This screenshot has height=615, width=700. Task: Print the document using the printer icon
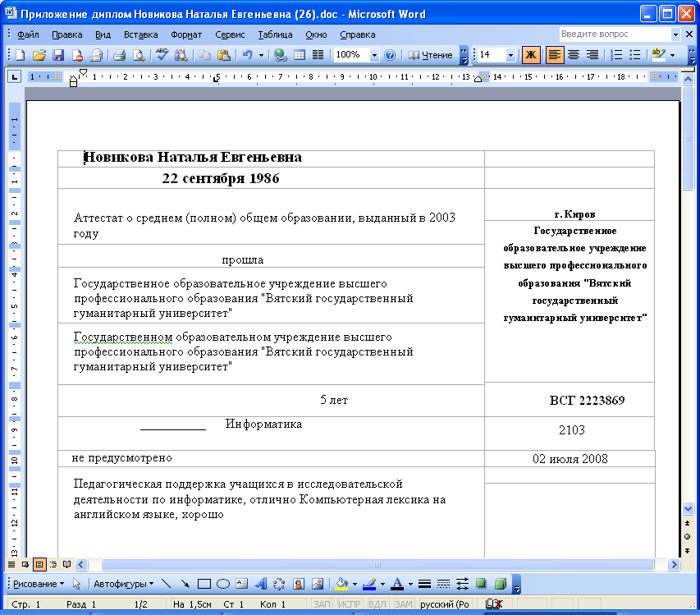(x=119, y=55)
